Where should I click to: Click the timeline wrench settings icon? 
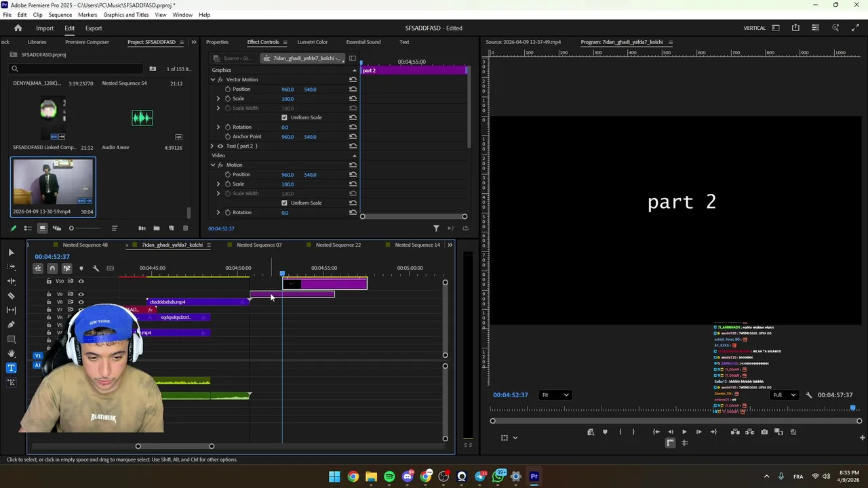pos(96,268)
